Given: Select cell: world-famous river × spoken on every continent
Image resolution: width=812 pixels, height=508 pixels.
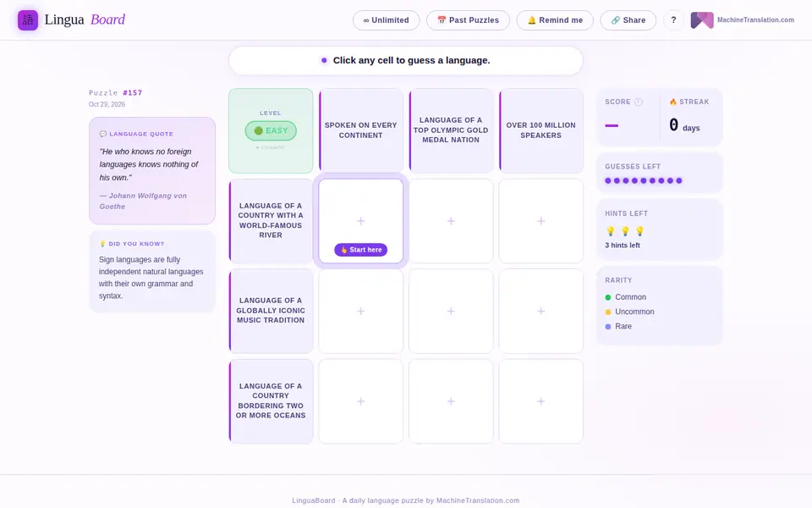Looking at the screenshot, I should (x=361, y=221).
